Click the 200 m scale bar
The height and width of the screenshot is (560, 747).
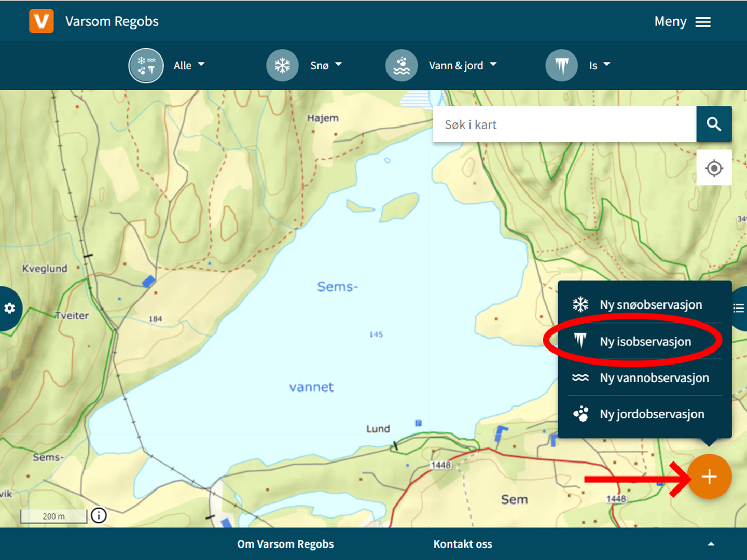point(53,516)
